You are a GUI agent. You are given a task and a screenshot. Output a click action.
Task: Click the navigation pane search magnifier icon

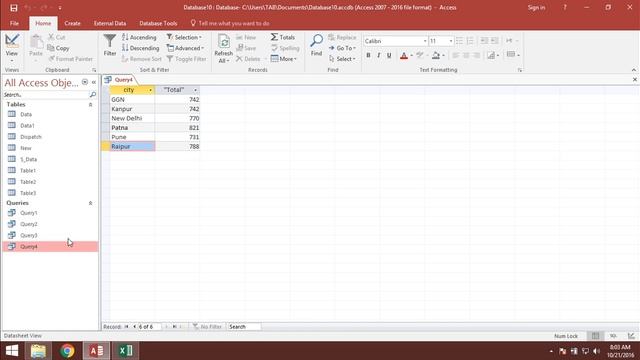click(93, 95)
